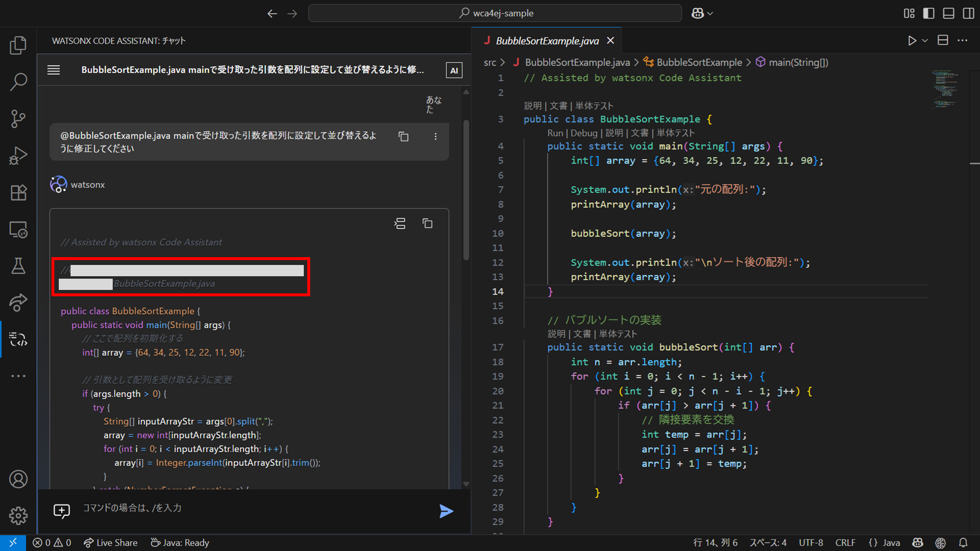Copy generated code block in chat
Viewport: 980px width, 551px height.
tap(427, 224)
